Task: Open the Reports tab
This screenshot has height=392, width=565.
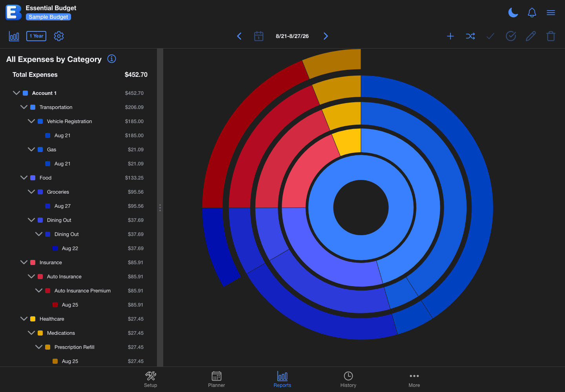Action: click(282, 379)
